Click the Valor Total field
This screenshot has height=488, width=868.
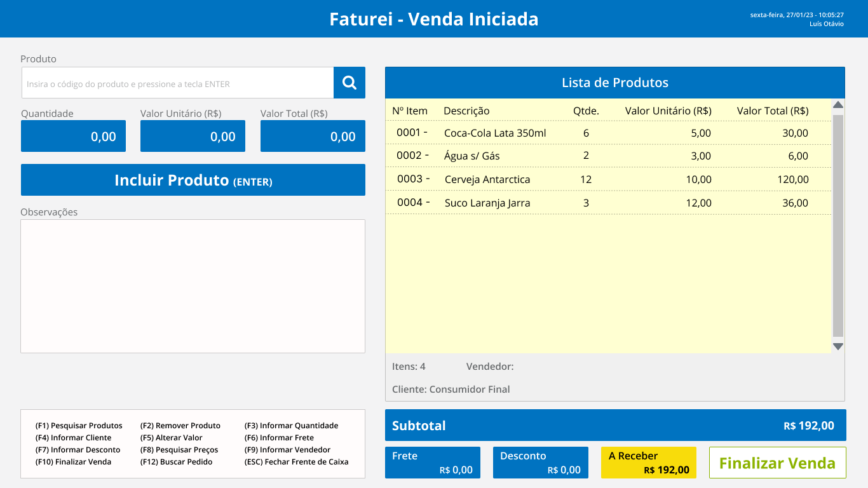click(x=313, y=137)
